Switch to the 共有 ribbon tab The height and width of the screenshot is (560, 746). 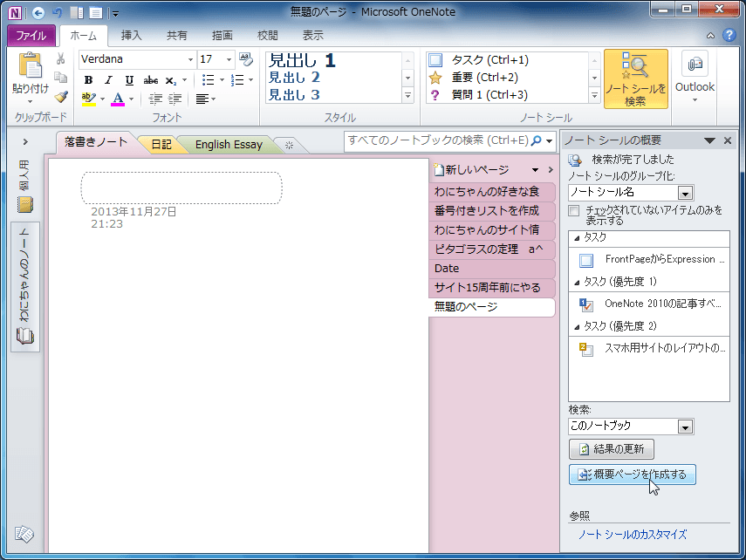tap(176, 36)
